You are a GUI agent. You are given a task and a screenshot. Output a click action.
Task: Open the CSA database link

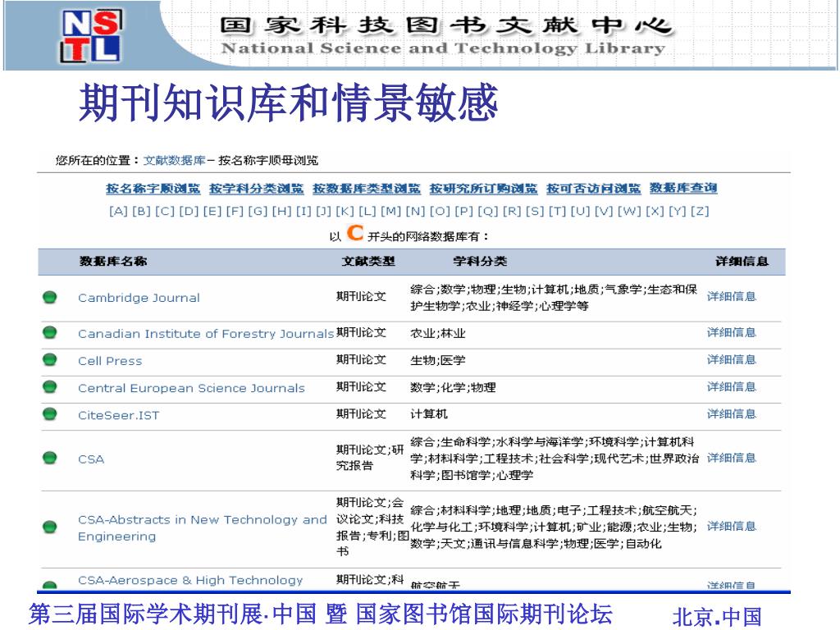pos(91,459)
